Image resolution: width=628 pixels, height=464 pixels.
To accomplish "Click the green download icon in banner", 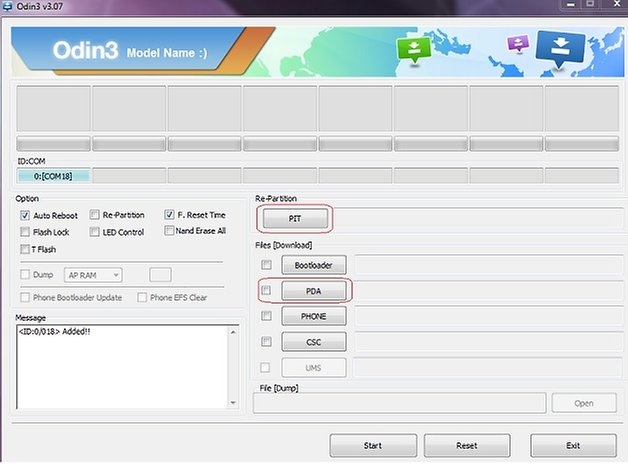I will [414, 50].
